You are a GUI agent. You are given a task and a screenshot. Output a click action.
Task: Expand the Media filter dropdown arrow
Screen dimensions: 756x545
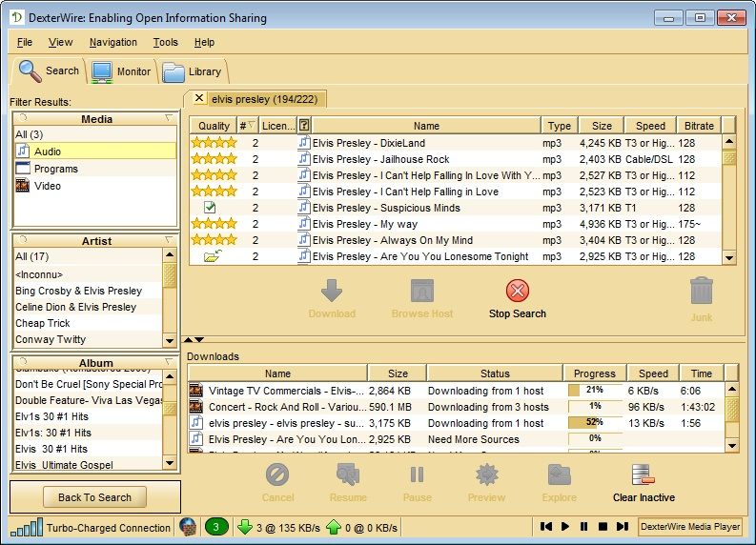(169, 117)
